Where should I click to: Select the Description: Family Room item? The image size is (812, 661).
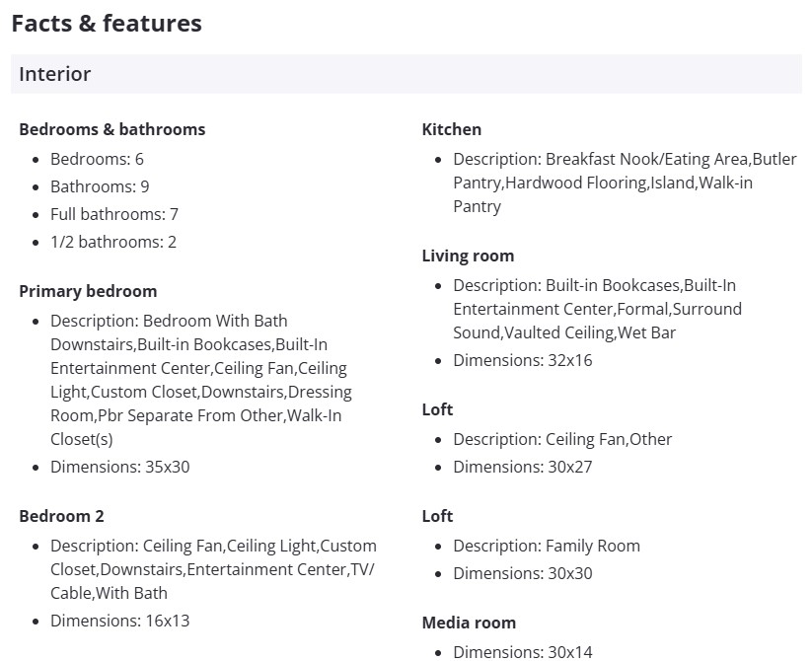(546, 546)
